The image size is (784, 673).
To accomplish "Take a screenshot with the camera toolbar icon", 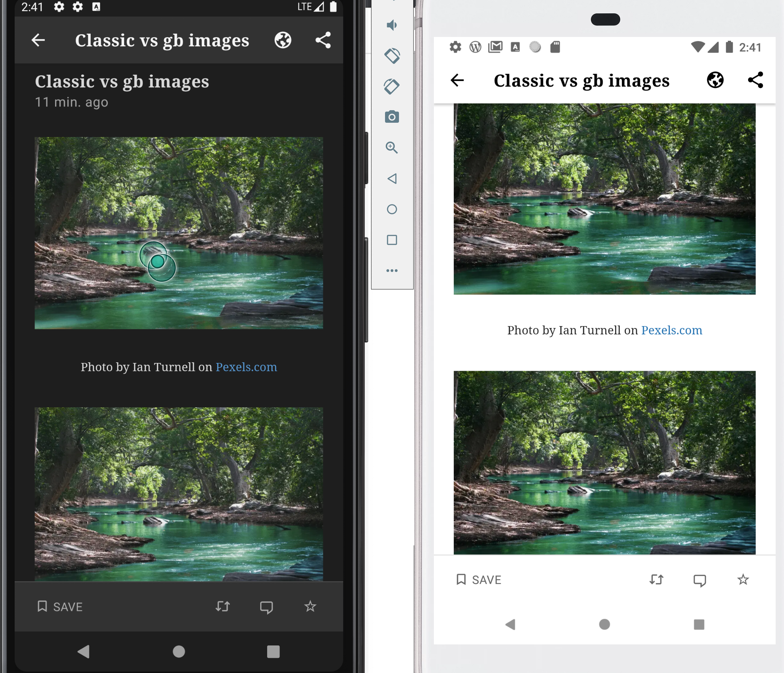I will click(x=392, y=117).
